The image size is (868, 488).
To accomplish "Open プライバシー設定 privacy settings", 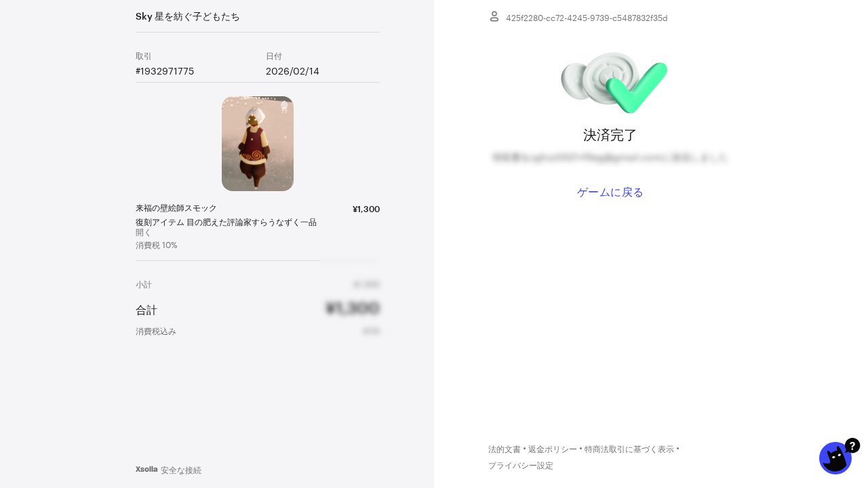I will pyautogui.click(x=521, y=466).
